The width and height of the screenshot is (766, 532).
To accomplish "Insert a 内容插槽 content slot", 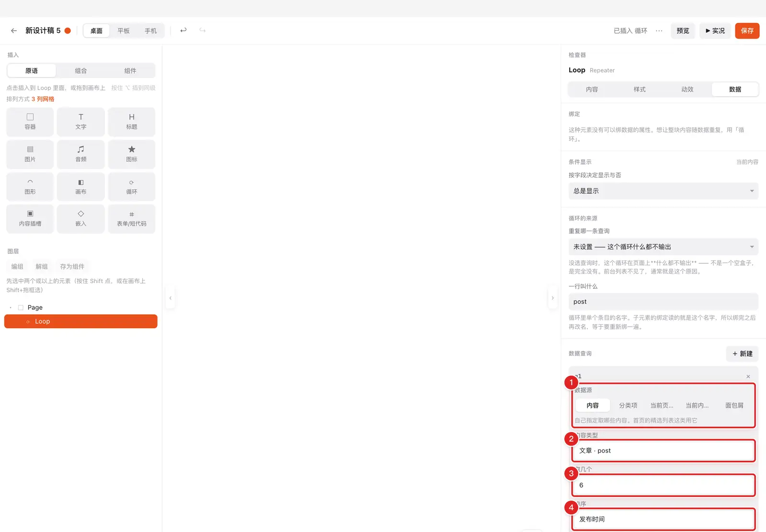I will pyautogui.click(x=30, y=219).
